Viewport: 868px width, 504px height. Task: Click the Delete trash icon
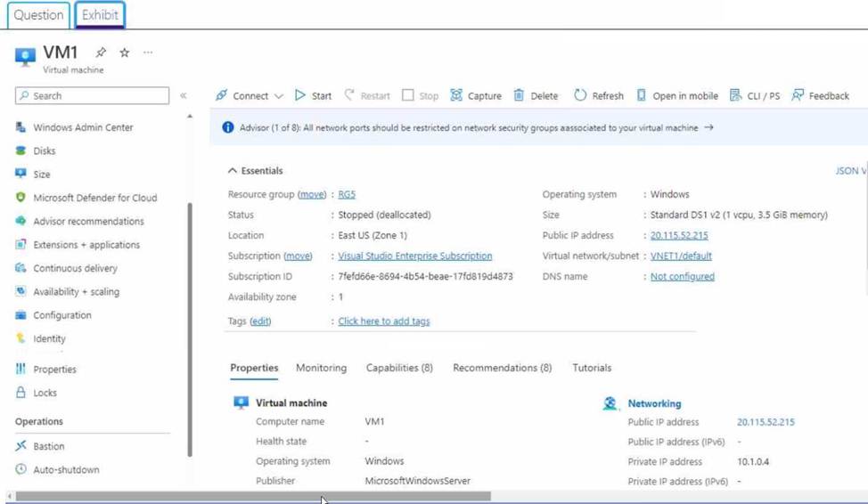(519, 95)
